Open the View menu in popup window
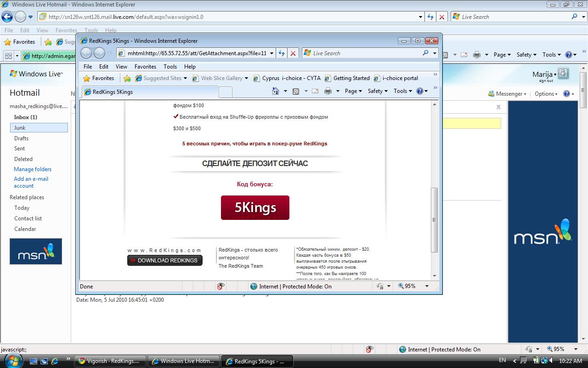The image size is (588, 368). click(122, 67)
